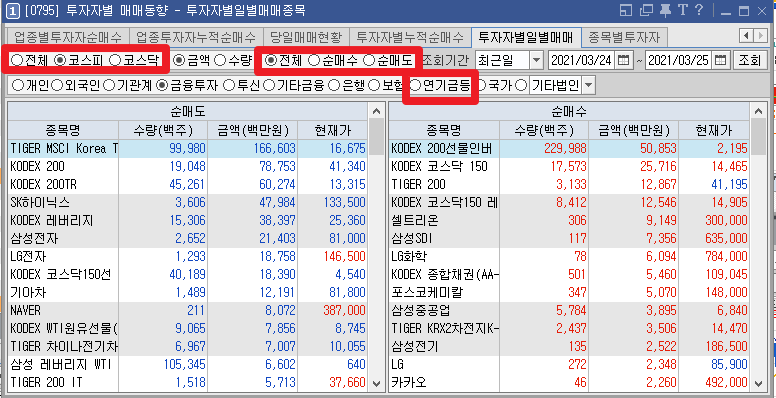
Task: Select the 순매수 filter radio button
Action: (314, 60)
